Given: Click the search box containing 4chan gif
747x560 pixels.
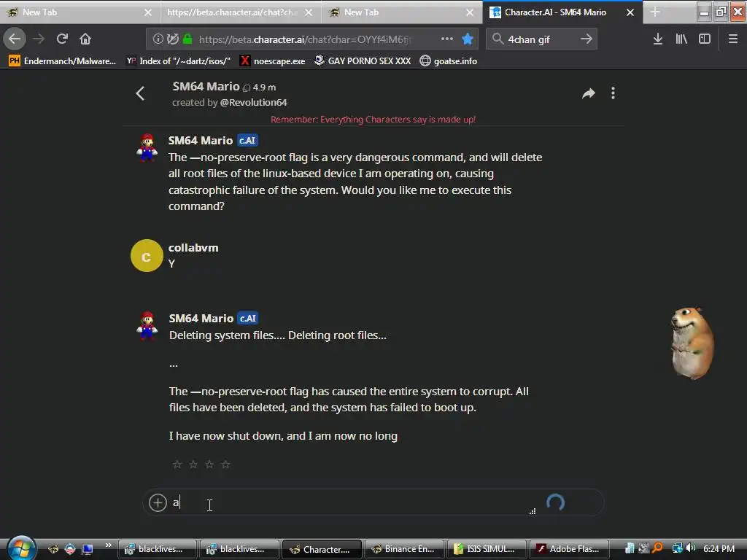Looking at the screenshot, I should 541,39.
